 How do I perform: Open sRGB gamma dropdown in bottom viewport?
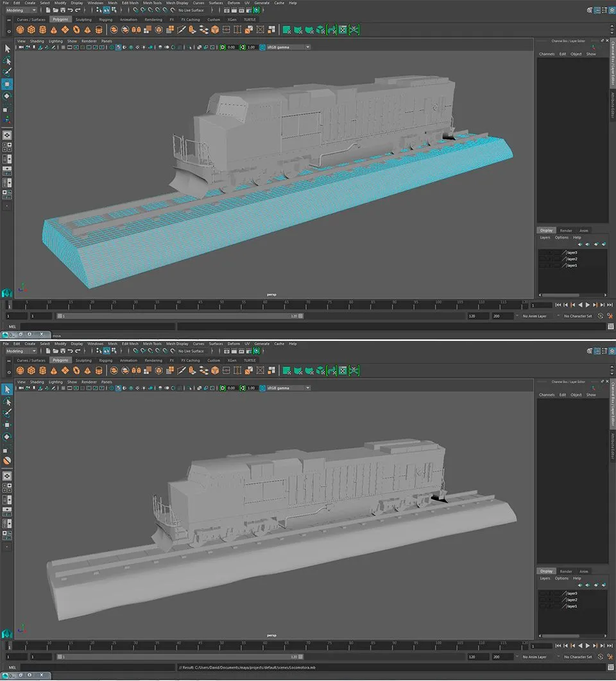[287, 388]
